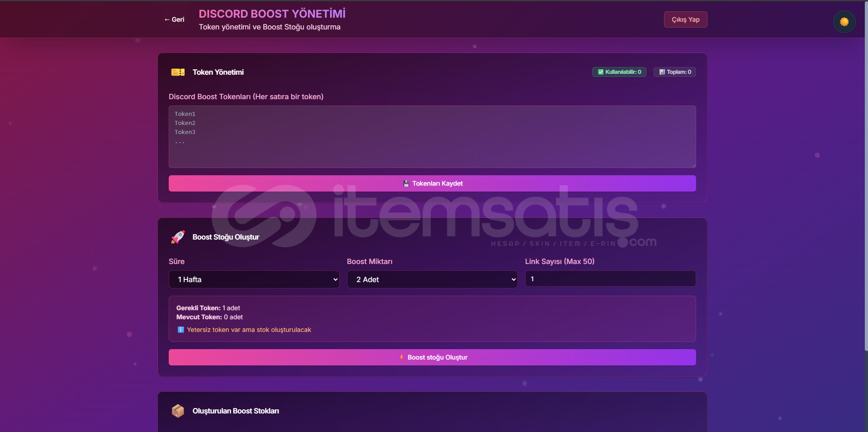Click the ticket icon beside Token Yönetimi
This screenshot has height=432, width=868.
point(178,72)
